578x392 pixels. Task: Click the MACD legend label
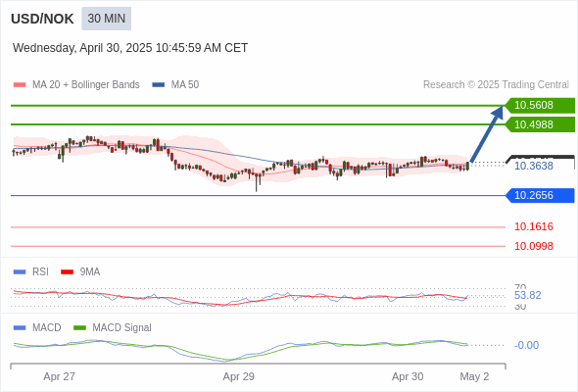coord(47,328)
